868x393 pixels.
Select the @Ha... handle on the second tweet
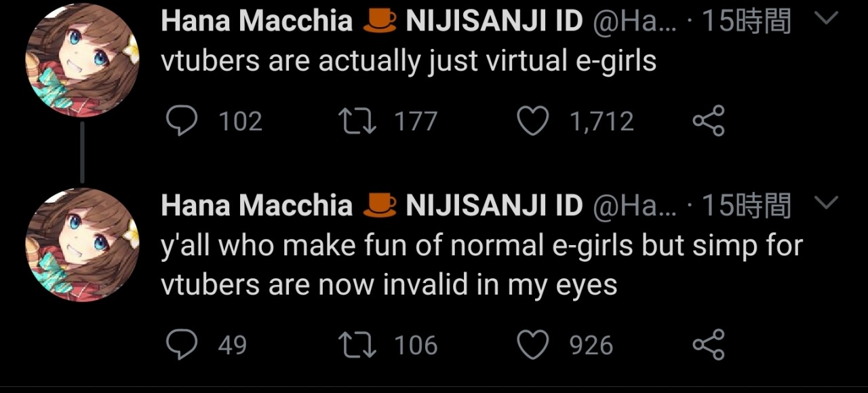635,205
